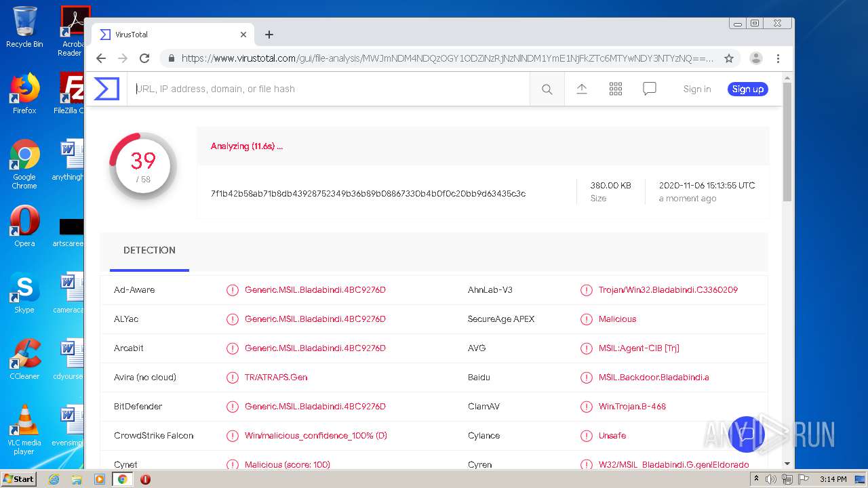Click the Ad-Aware detection alert icon
This screenshot has height=488, width=868.
pos(233,290)
